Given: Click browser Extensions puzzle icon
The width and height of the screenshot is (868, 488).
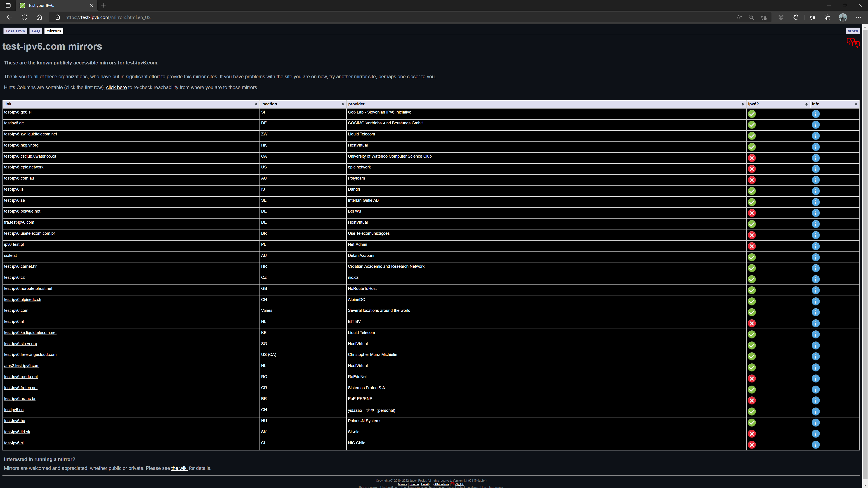Looking at the screenshot, I should point(796,17).
